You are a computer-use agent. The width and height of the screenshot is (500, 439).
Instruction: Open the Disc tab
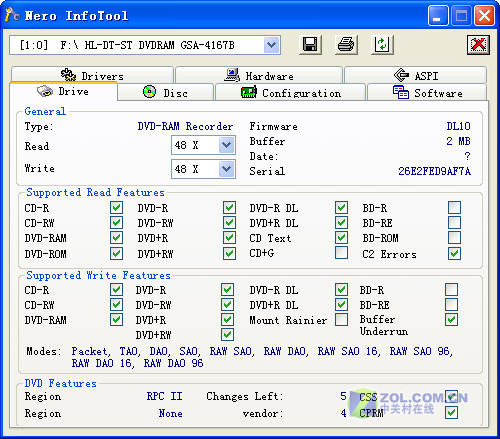pos(166,92)
